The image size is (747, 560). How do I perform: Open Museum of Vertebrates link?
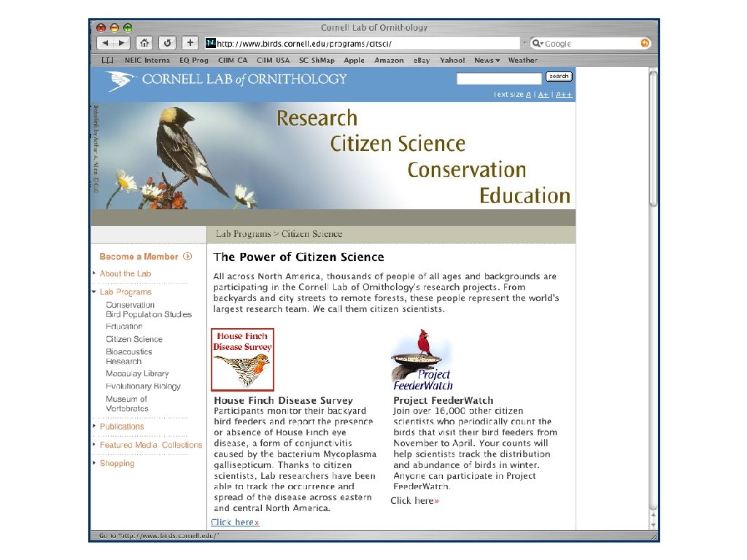(127, 403)
